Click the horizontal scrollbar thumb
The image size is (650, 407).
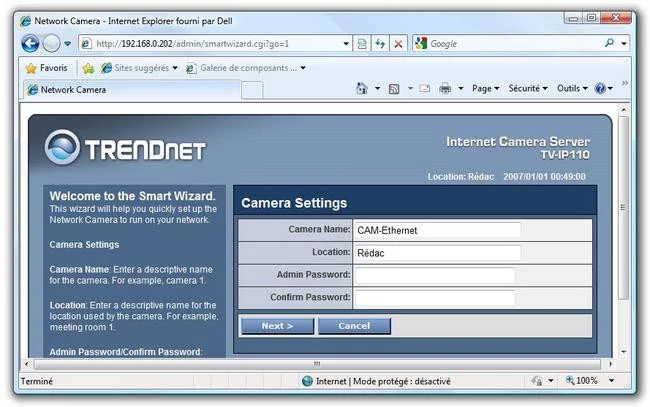tap(317, 364)
